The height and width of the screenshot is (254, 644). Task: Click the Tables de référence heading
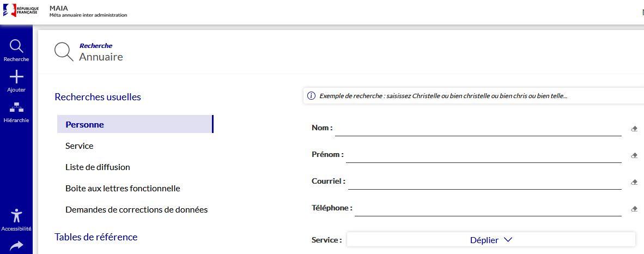[x=96, y=237]
